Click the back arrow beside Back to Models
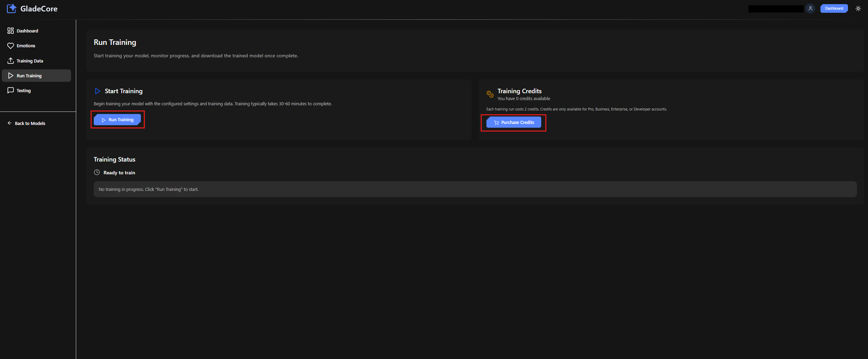 coord(9,123)
